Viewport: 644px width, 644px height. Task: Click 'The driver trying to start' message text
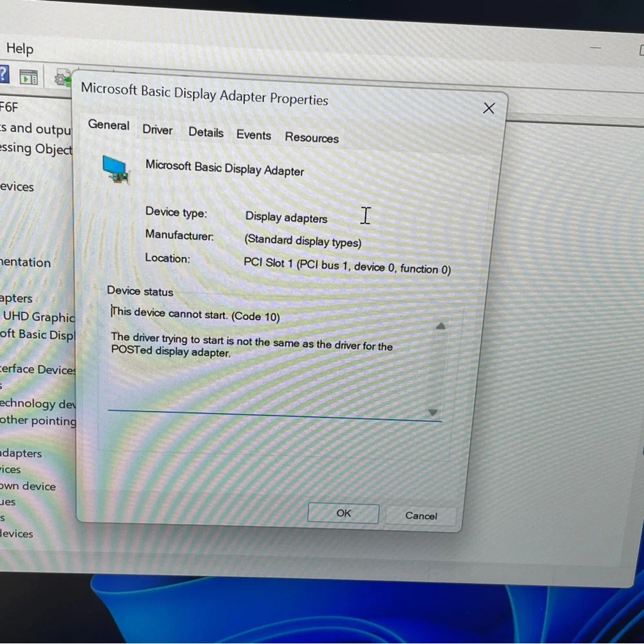pos(252,345)
